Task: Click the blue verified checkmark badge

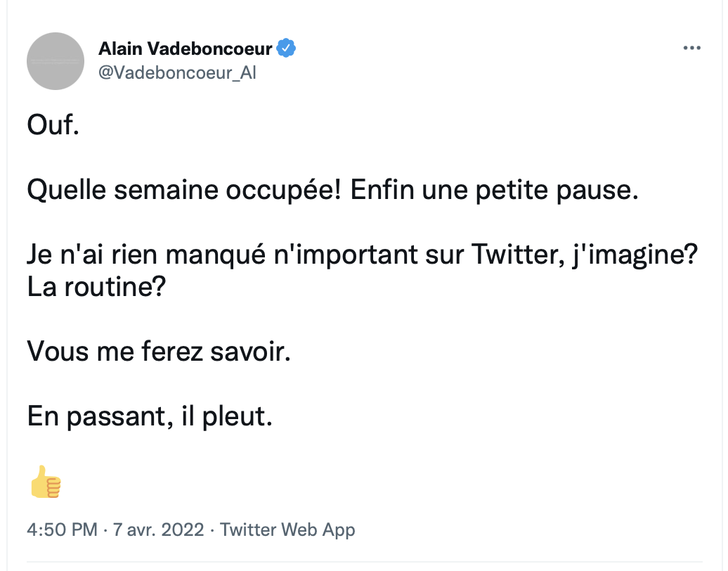Action: point(286,48)
